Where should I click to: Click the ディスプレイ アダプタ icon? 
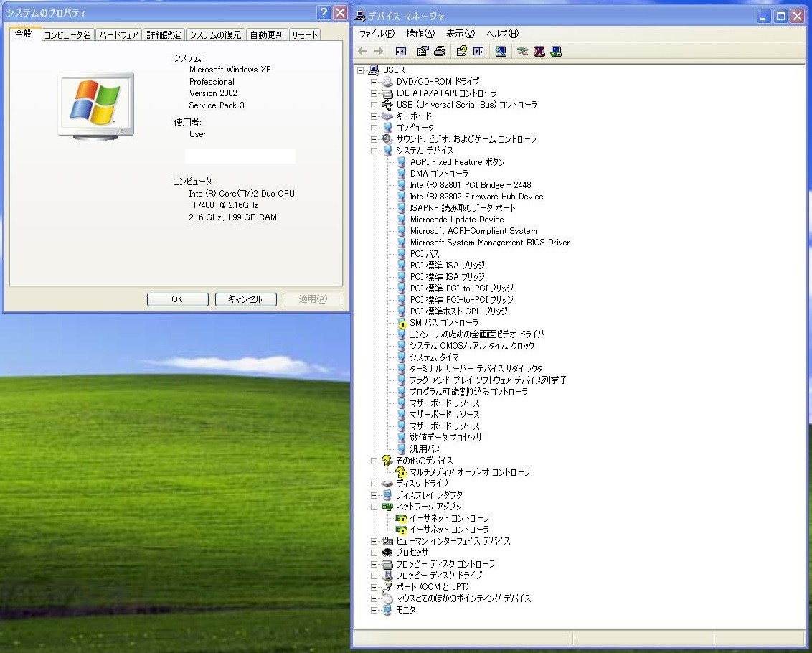[x=387, y=495]
